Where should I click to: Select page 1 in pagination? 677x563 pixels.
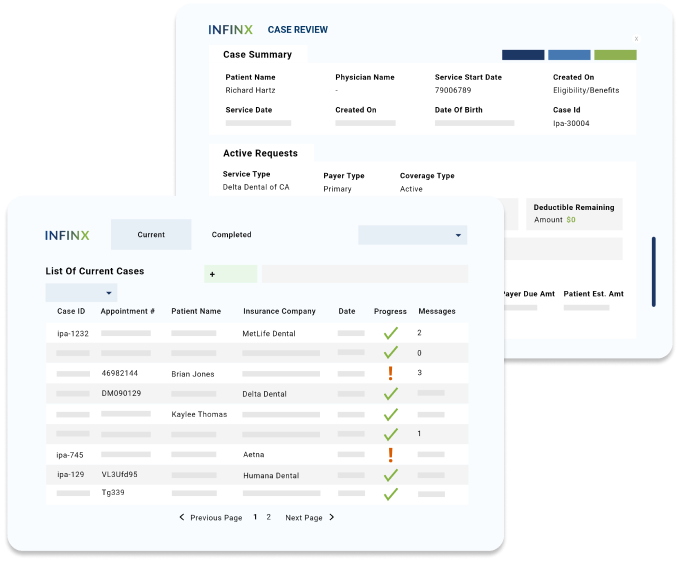255,517
